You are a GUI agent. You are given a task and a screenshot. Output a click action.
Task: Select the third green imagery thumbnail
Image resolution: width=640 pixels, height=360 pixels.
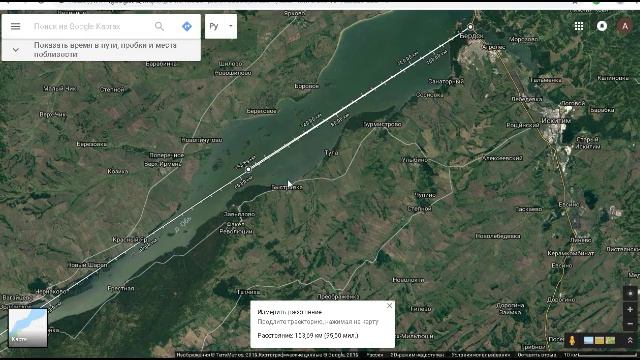click(x=610, y=340)
